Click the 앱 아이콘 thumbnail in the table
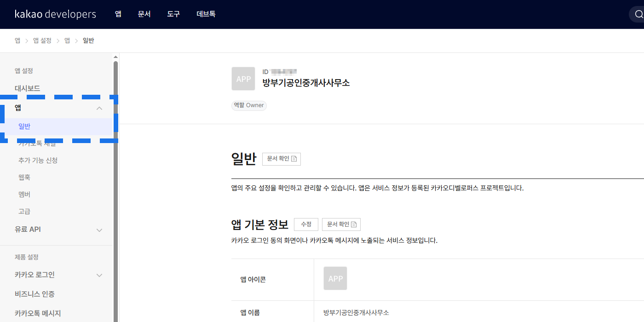 click(x=335, y=278)
